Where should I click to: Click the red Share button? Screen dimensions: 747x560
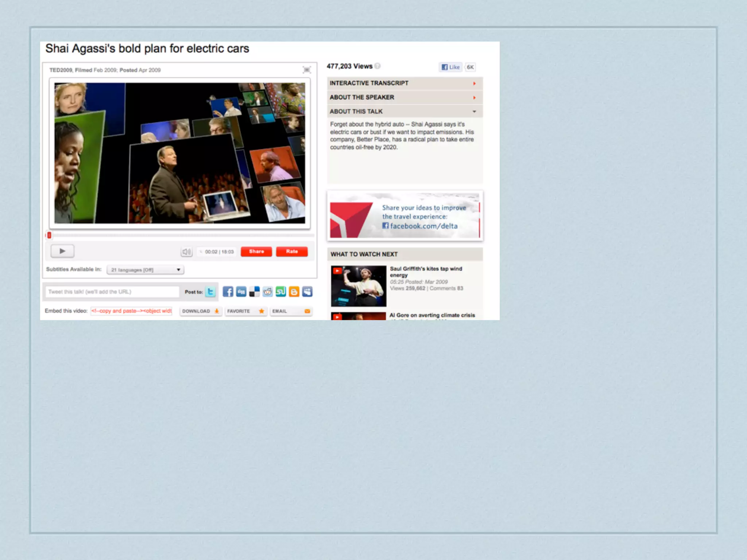(x=256, y=252)
